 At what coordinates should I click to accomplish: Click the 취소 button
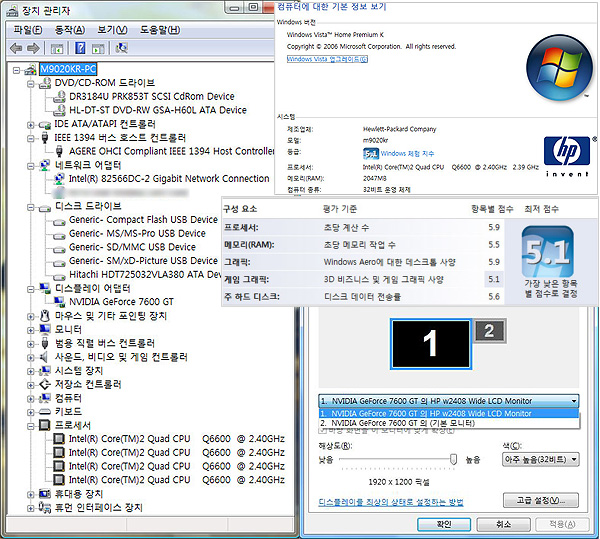504,524
